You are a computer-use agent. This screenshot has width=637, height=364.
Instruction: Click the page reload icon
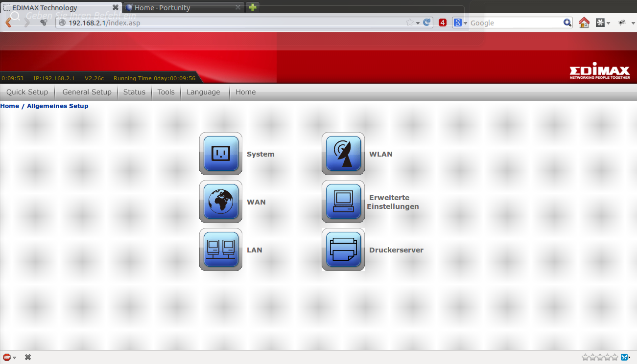pyautogui.click(x=427, y=23)
